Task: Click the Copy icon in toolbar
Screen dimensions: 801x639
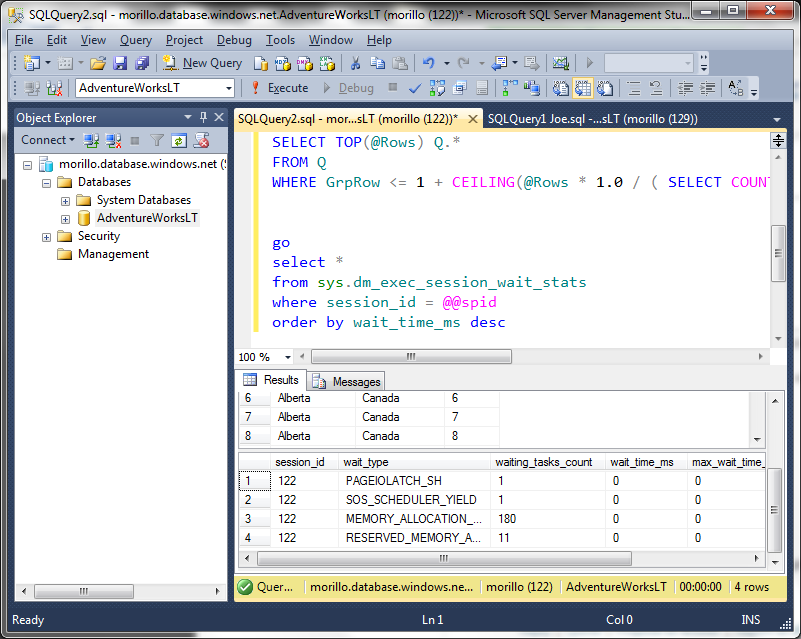Action: [x=378, y=63]
